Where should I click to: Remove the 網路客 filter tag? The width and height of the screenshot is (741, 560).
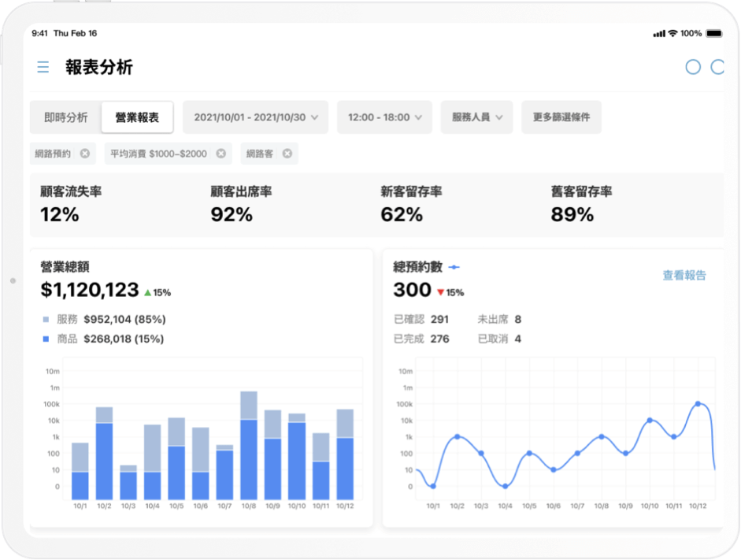point(287,154)
